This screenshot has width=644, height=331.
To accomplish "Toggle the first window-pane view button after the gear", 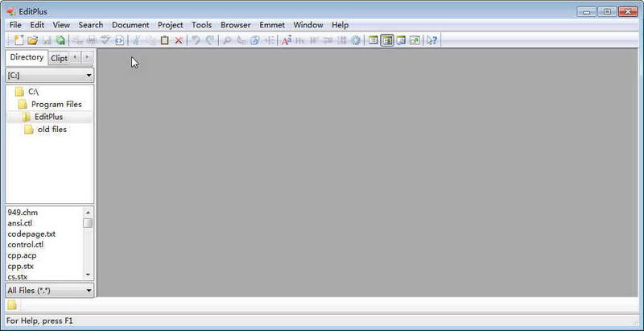I will 373,40.
